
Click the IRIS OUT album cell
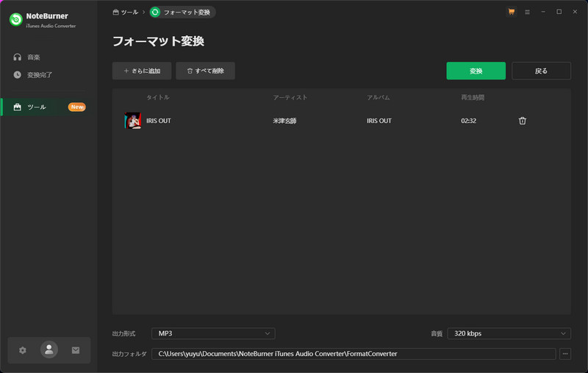click(x=379, y=121)
